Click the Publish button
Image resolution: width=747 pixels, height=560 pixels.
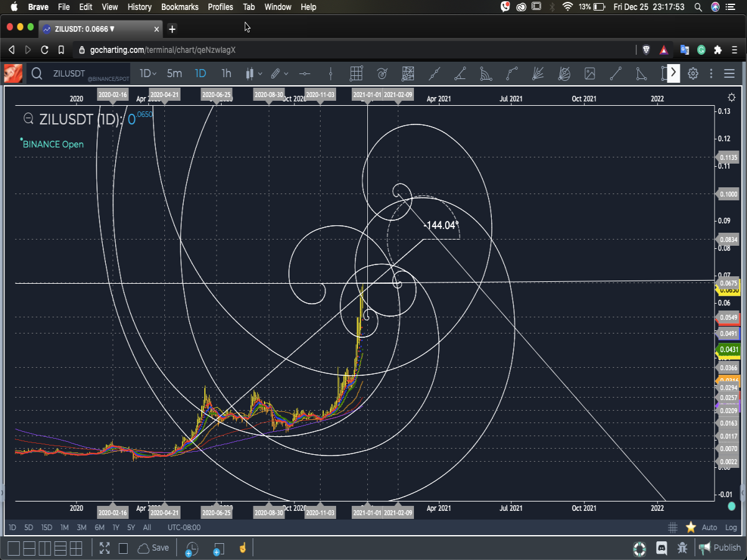(720, 548)
